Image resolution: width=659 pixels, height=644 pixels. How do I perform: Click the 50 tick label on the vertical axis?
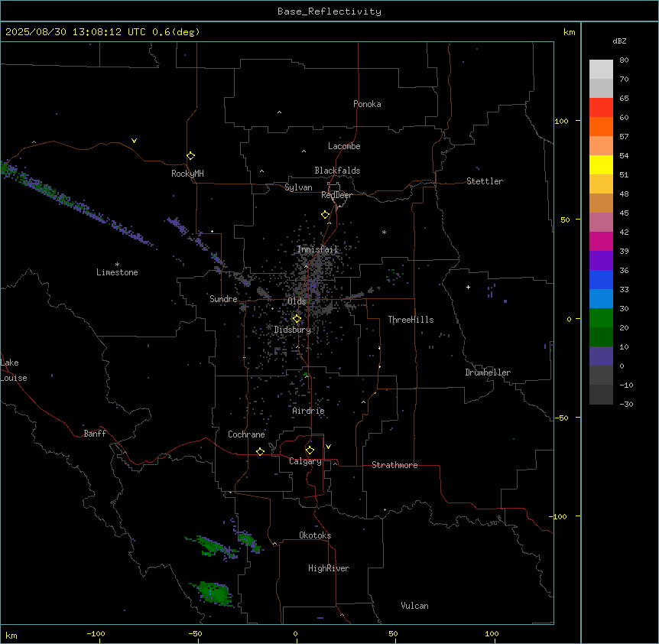(565, 220)
